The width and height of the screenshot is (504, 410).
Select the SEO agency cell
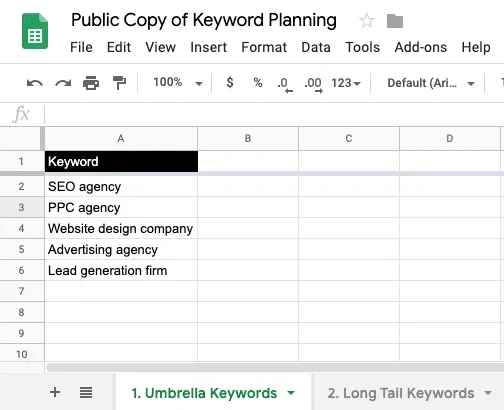(x=121, y=186)
